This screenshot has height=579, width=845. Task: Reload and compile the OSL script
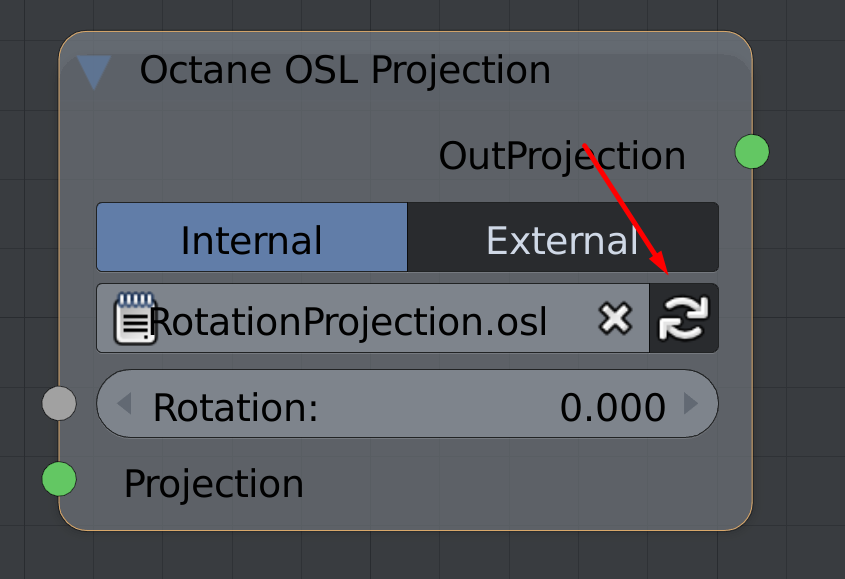coord(683,319)
